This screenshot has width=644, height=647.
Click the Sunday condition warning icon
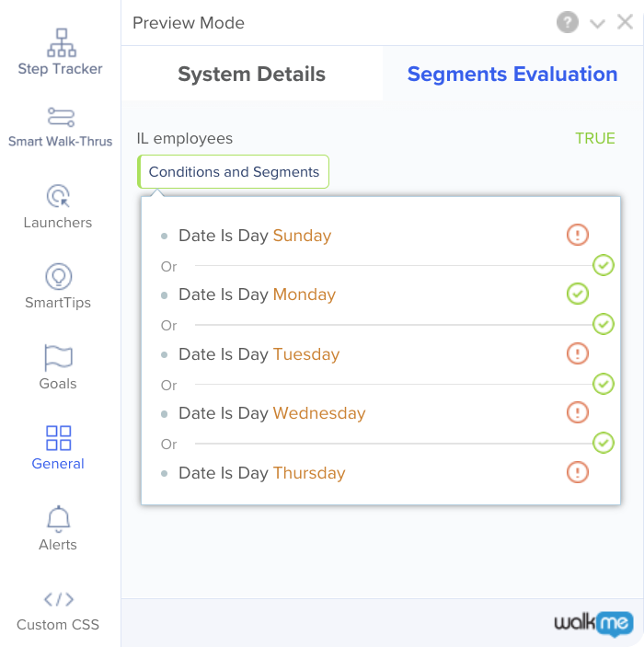577,235
